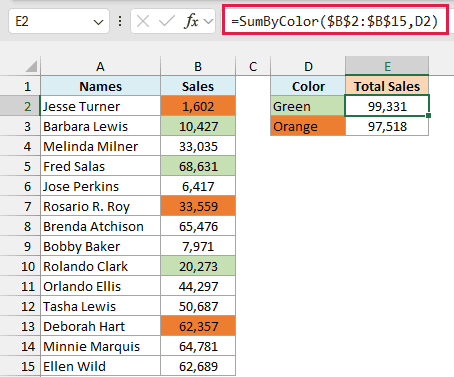Select column E header
The height and width of the screenshot is (377, 454).
(387, 66)
